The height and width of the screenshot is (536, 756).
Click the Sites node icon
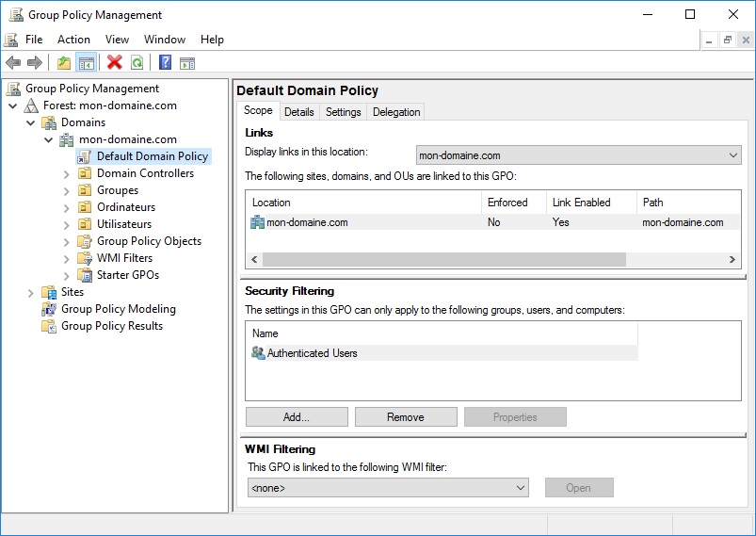(49, 292)
